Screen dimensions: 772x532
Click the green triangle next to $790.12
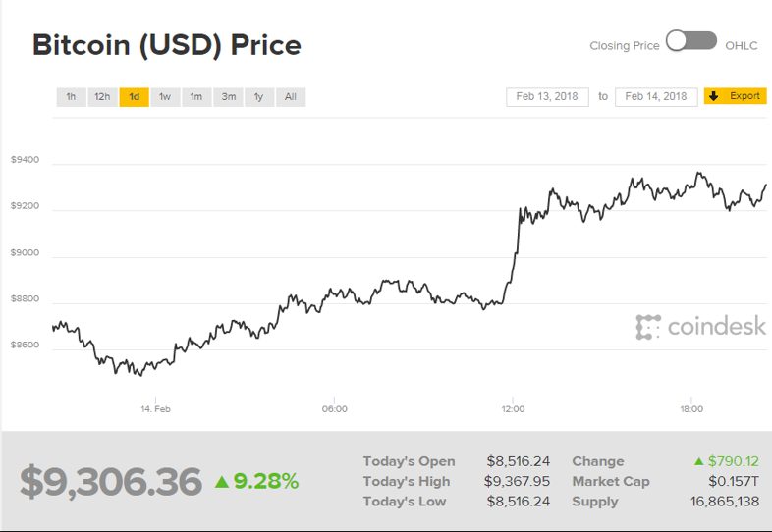point(698,461)
